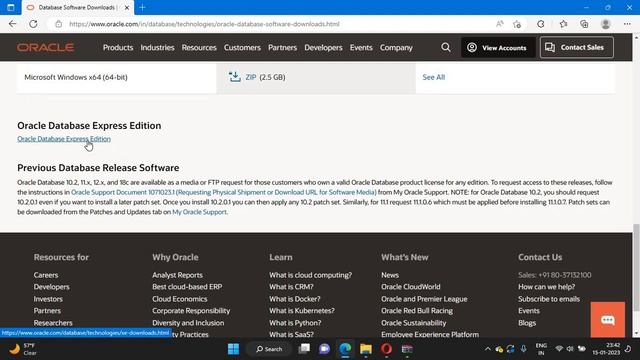The image size is (640, 360).
Task: Open the Collections icon in the toolbar
Action: 584,24
